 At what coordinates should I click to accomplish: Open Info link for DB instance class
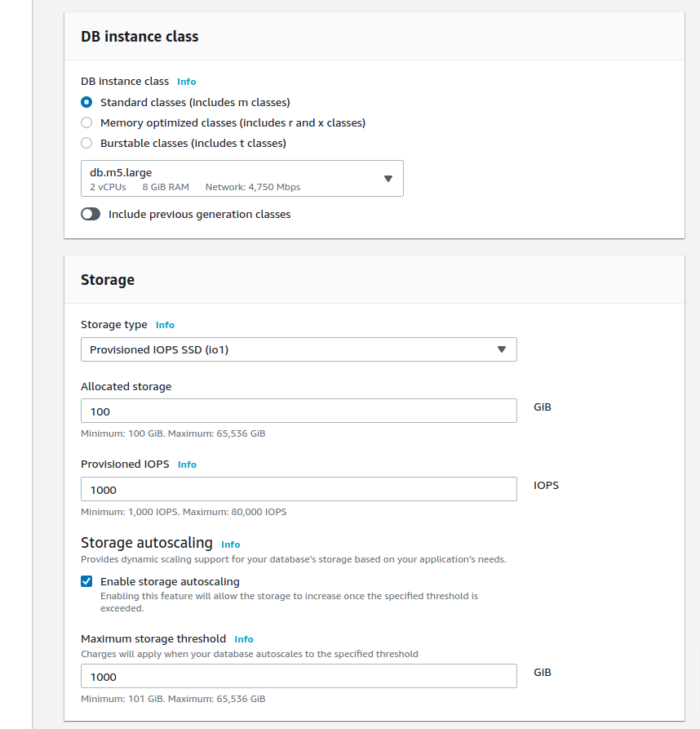coord(186,82)
